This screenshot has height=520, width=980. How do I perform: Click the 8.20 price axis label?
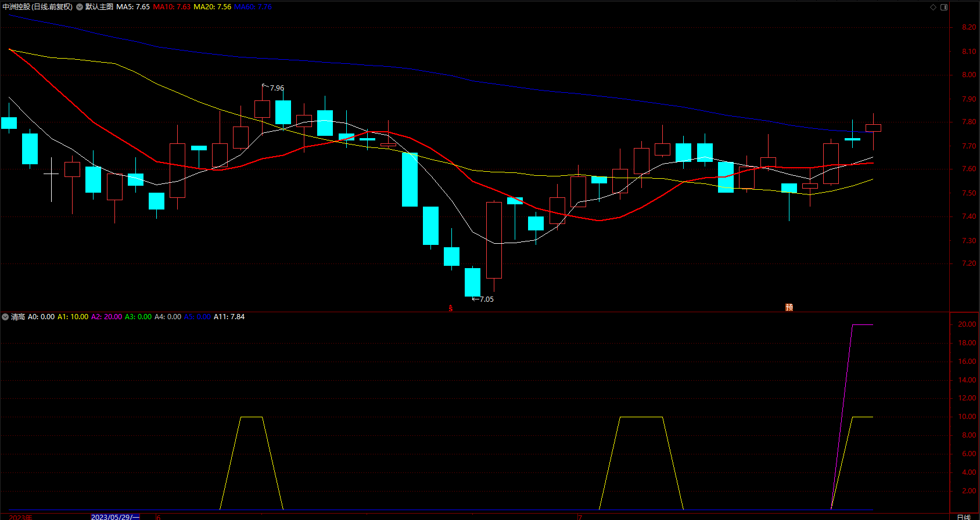click(969, 27)
